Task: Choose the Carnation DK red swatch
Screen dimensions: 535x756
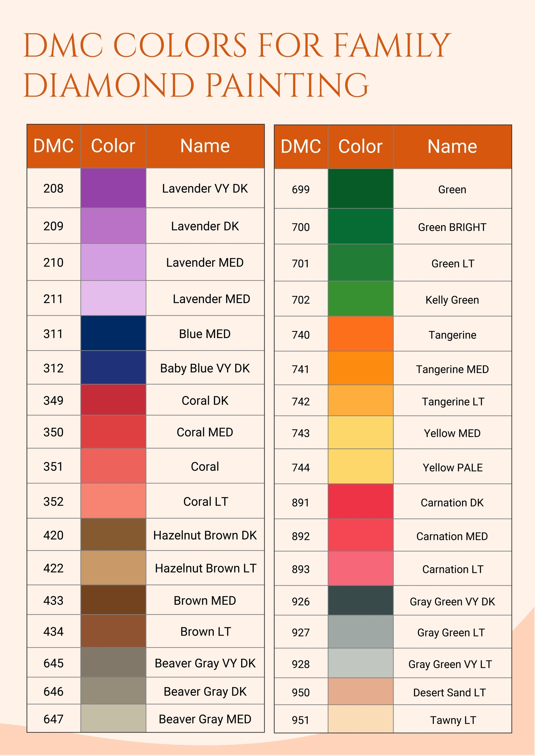Action: (x=361, y=502)
